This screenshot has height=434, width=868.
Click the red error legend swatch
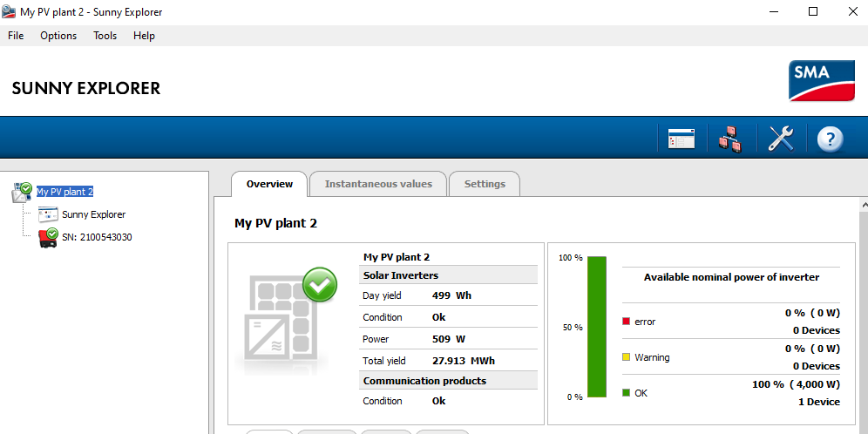(626, 321)
